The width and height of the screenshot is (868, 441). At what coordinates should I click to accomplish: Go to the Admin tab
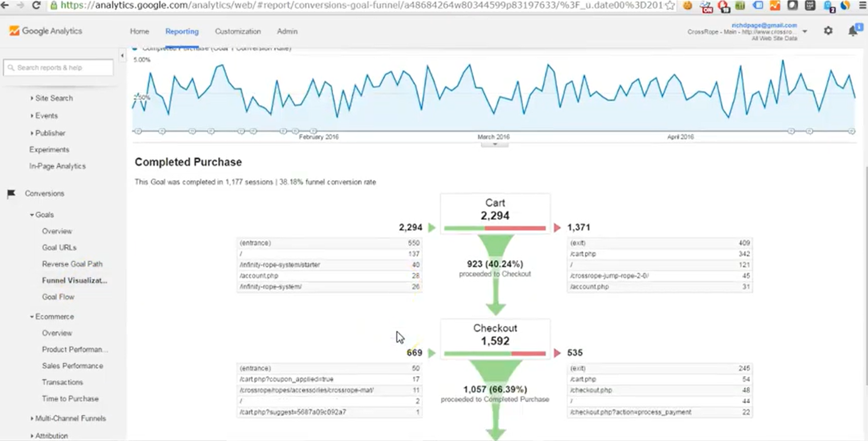[x=287, y=31]
